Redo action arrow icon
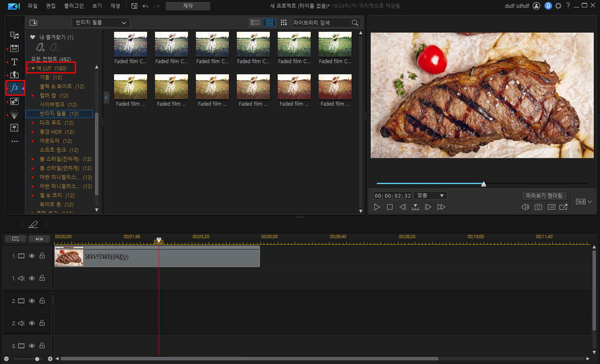 157,6
